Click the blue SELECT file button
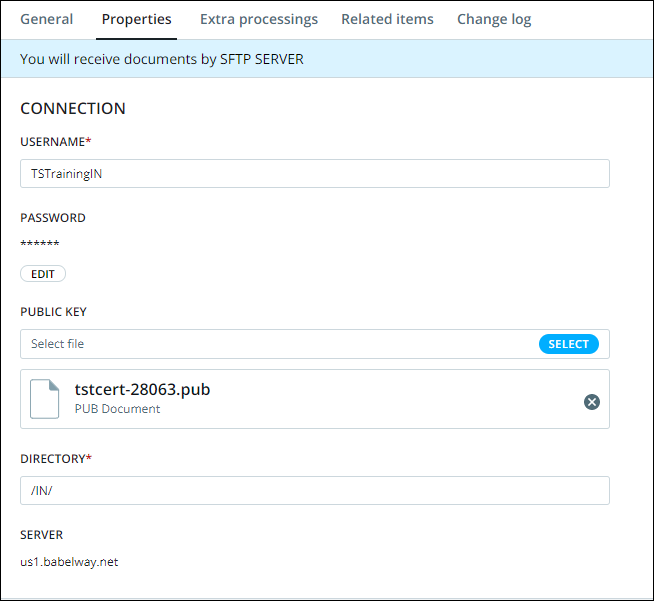The image size is (654, 601). [x=568, y=344]
